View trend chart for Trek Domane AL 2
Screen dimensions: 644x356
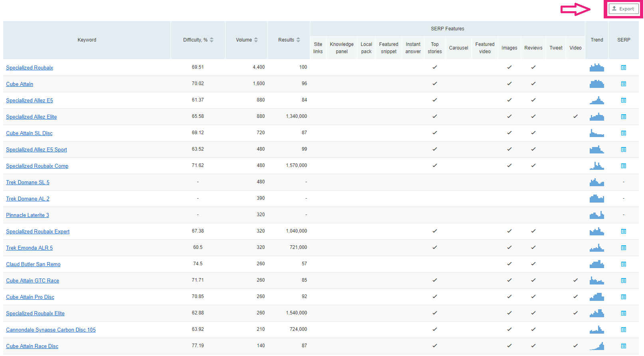click(x=597, y=199)
